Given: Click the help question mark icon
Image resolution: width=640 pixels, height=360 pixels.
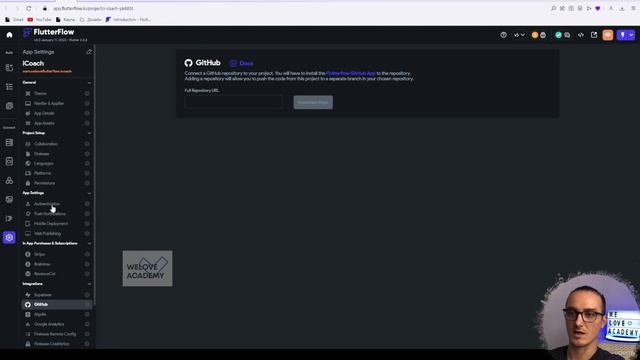Looking at the screenshot, I should pyautogui.click(x=504, y=35).
